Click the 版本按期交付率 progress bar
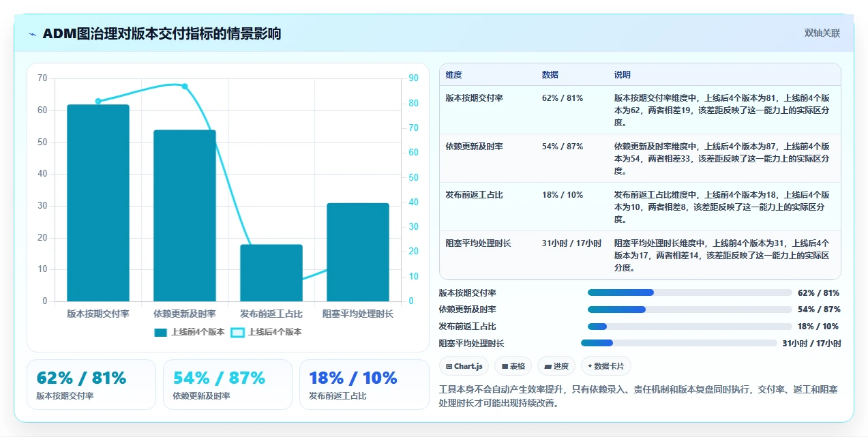 click(x=690, y=292)
